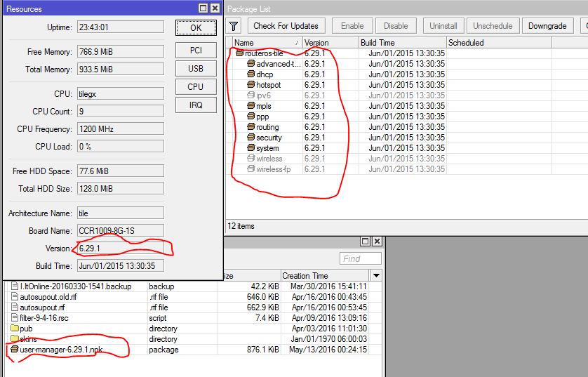This screenshot has height=377, width=588.
Task: Maximize the File List window
Action: tap(365, 242)
